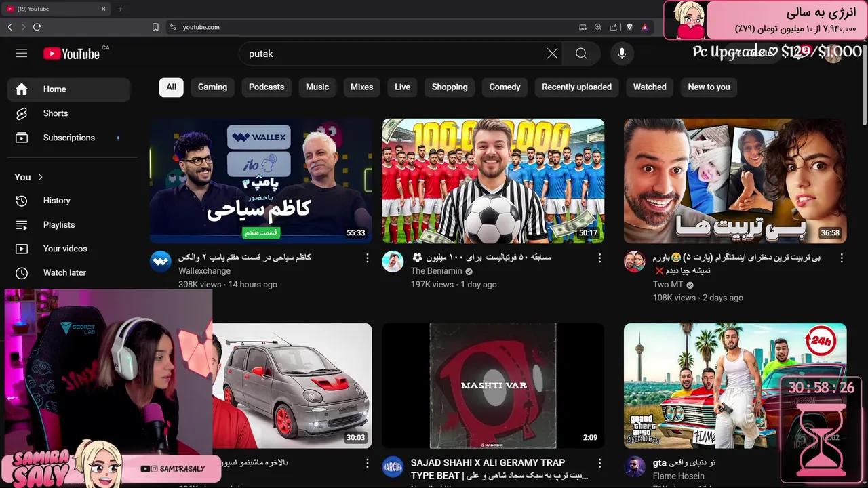Open the MASHTI VAR 2:09 thumbnail

pos(493,386)
